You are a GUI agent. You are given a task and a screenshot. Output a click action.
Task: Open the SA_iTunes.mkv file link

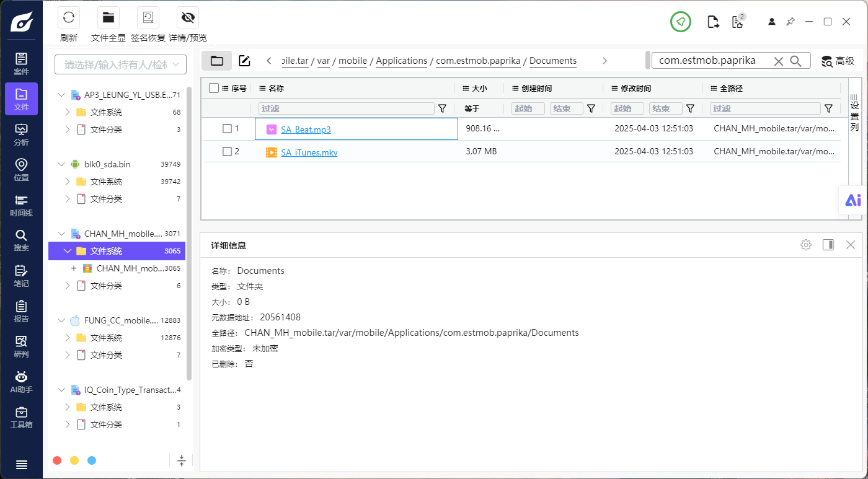point(309,152)
